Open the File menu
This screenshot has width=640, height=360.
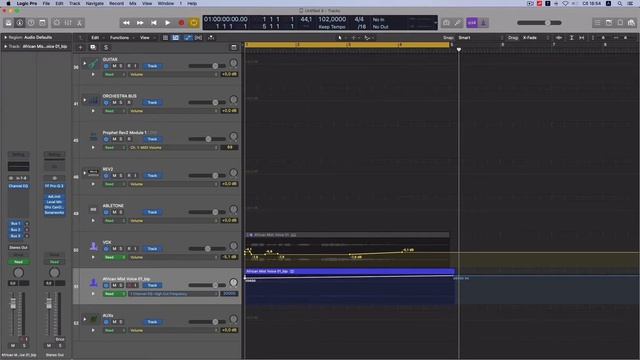46,3
